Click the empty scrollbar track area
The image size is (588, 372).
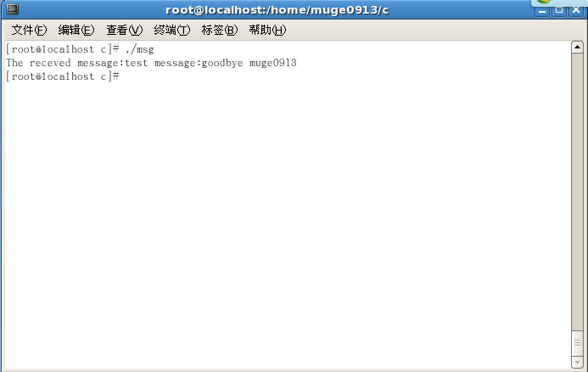pos(577,191)
